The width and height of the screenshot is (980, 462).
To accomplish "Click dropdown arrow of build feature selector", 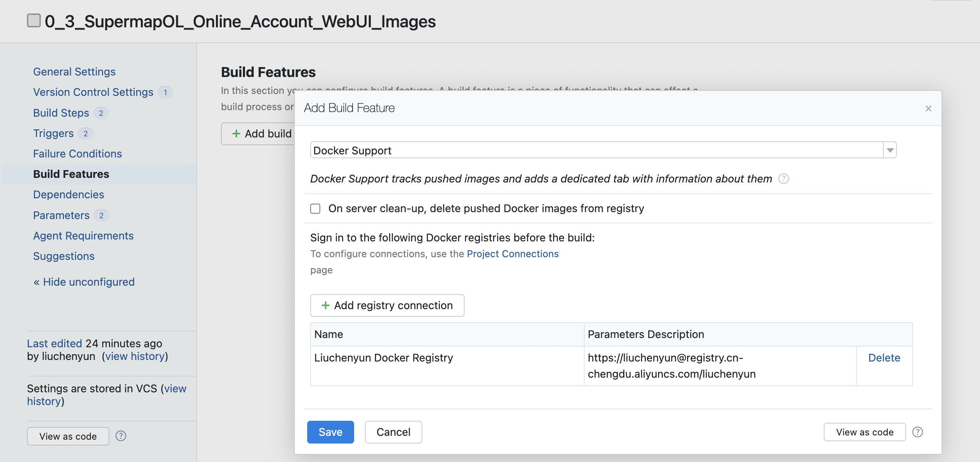I will [890, 150].
